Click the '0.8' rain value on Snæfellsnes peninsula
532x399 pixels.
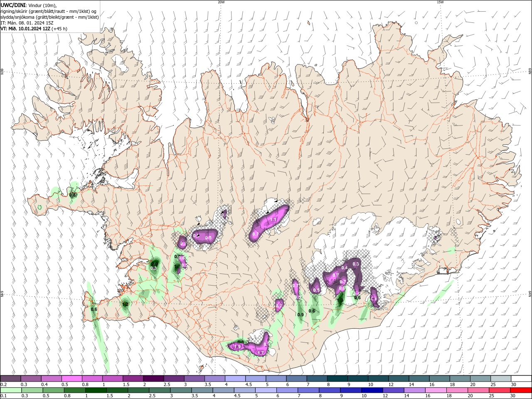tap(73, 195)
